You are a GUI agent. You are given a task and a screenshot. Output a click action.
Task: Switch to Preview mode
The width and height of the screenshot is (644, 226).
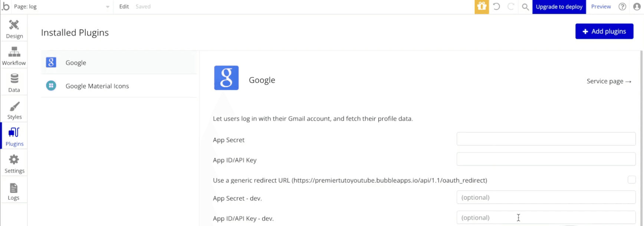[x=601, y=6]
